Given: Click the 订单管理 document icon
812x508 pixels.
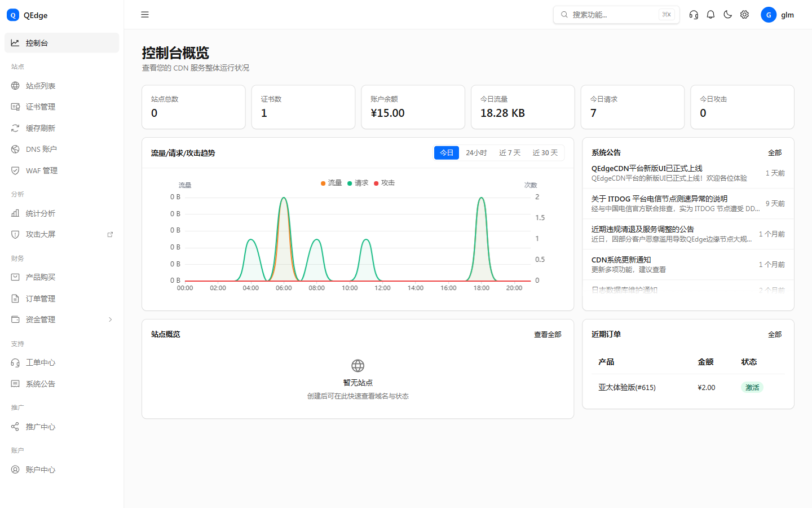Looking at the screenshot, I should 15,299.
